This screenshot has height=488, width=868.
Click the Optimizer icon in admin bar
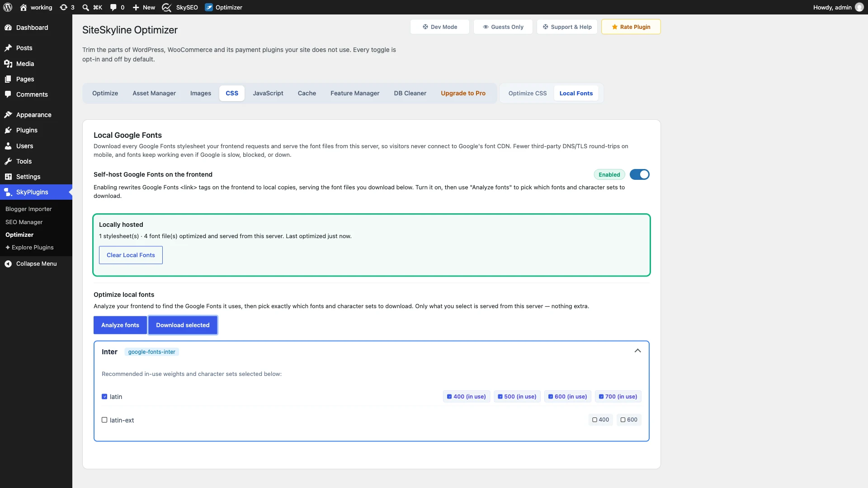click(x=209, y=7)
